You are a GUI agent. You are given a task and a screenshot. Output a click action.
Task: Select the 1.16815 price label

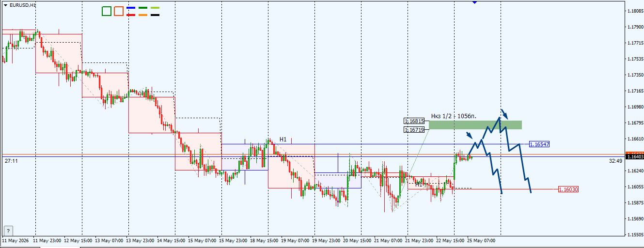(x=414, y=121)
